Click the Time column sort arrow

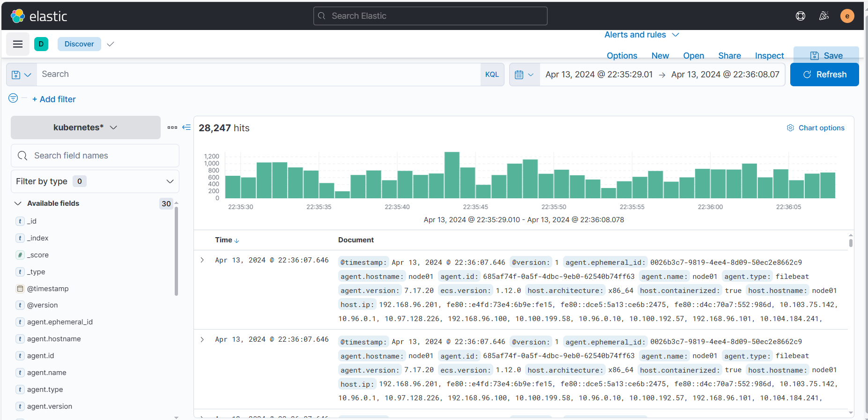click(237, 240)
